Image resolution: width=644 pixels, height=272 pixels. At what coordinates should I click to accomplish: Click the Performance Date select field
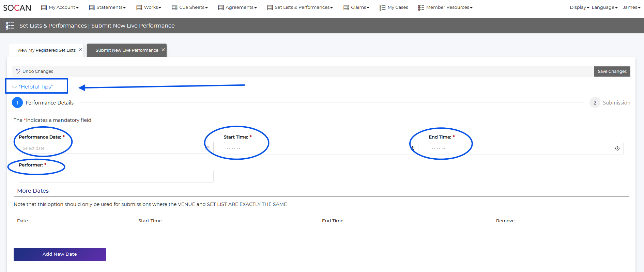[x=112, y=148]
